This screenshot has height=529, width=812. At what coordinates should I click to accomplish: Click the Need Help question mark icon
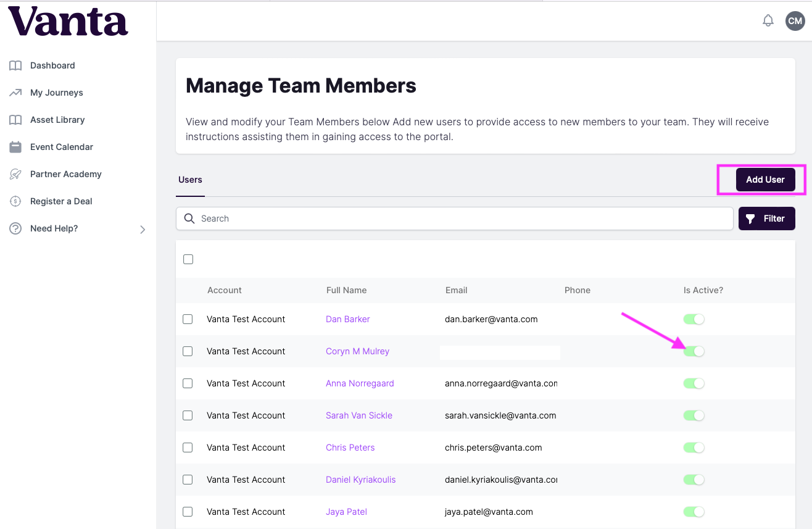coord(15,228)
